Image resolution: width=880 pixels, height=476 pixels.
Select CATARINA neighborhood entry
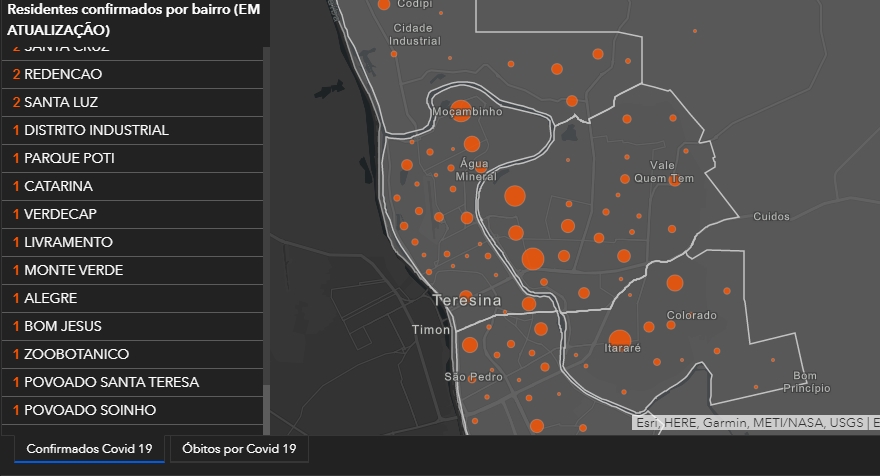pos(132,186)
